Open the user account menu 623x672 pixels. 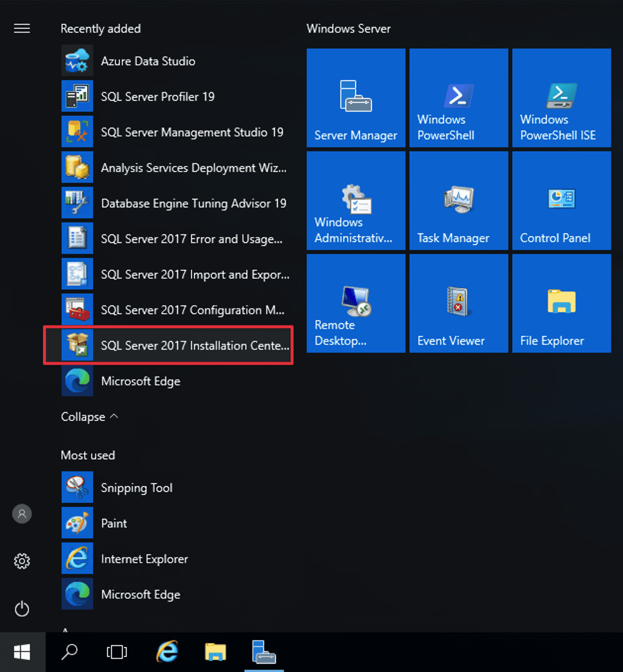coord(22,514)
